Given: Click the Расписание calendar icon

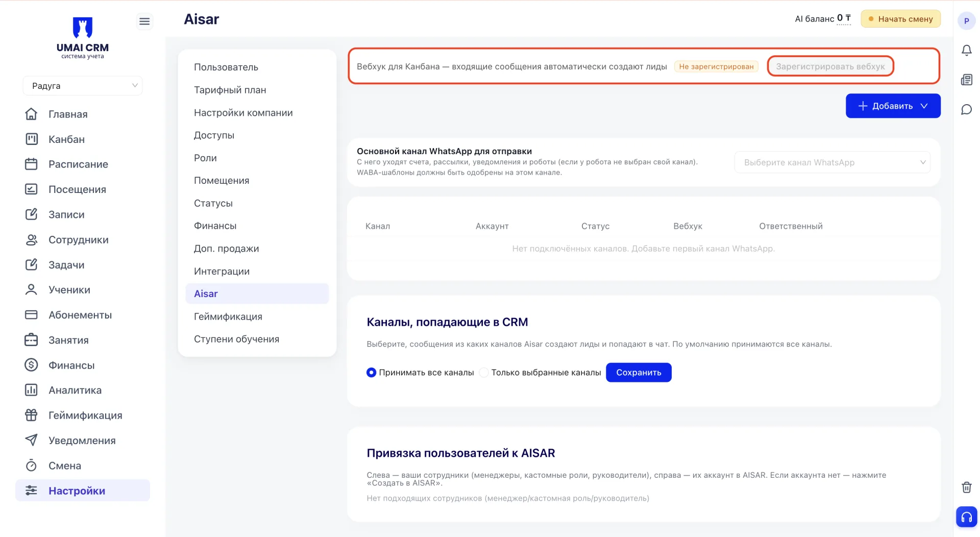Looking at the screenshot, I should (x=31, y=164).
